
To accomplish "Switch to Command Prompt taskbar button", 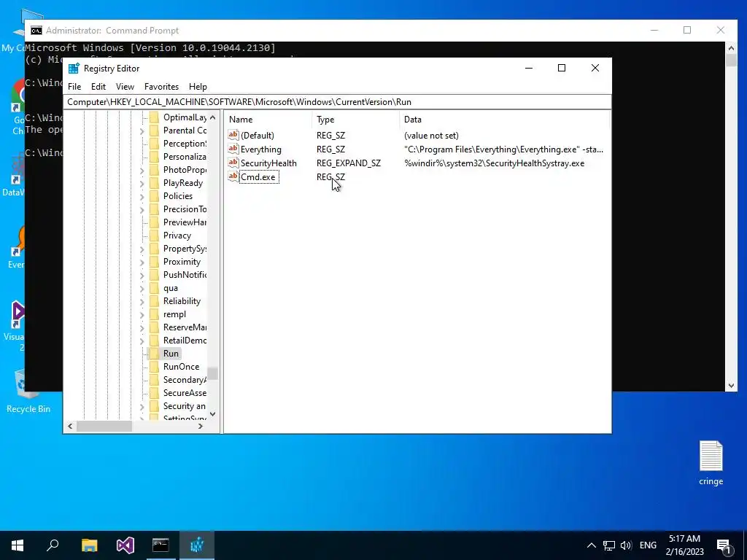I will click(160, 545).
